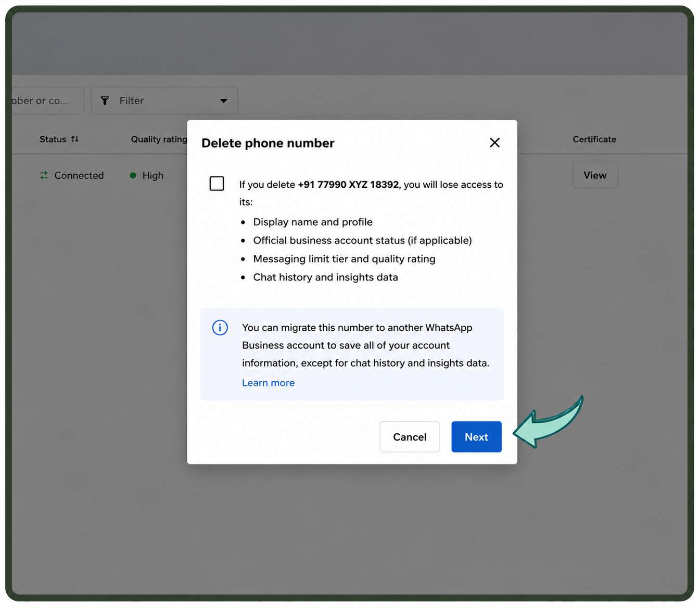Close the Delete phone number dialog
Image resolution: width=700 pixels, height=608 pixels.
coord(494,143)
